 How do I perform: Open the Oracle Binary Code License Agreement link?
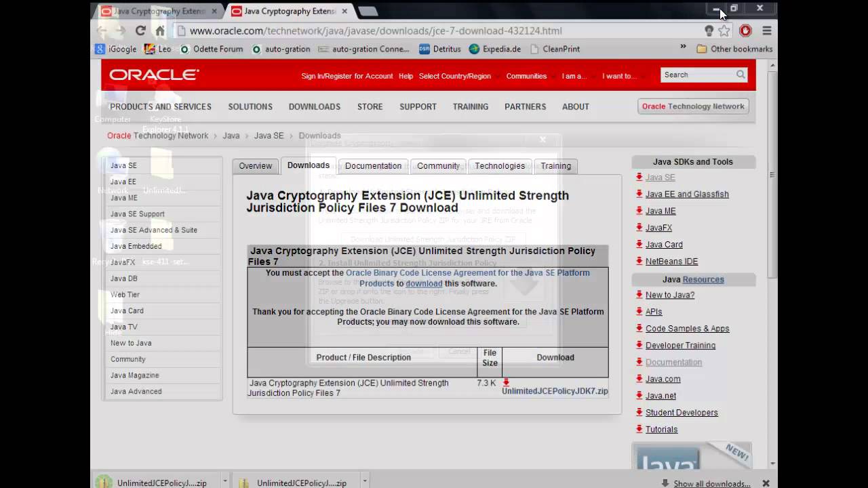click(468, 278)
